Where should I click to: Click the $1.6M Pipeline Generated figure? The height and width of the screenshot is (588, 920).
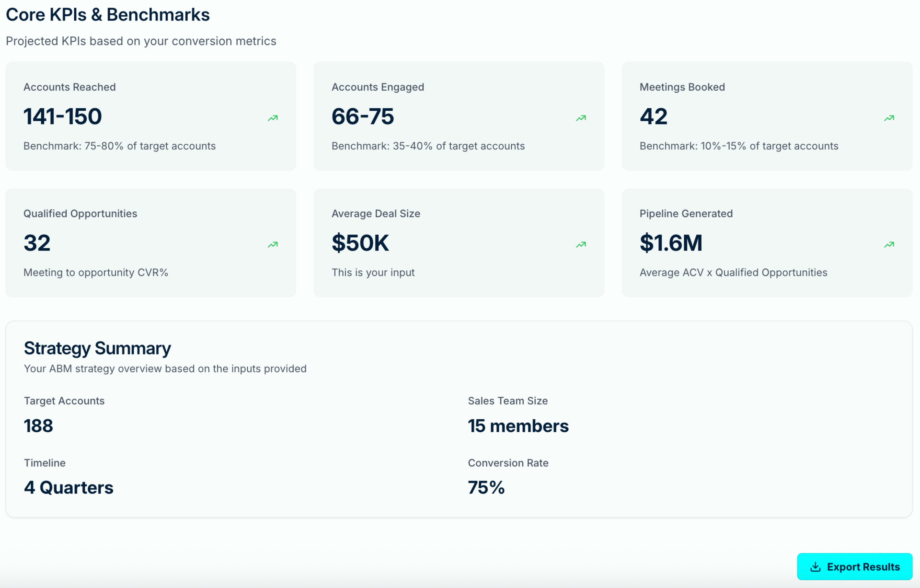(x=671, y=243)
